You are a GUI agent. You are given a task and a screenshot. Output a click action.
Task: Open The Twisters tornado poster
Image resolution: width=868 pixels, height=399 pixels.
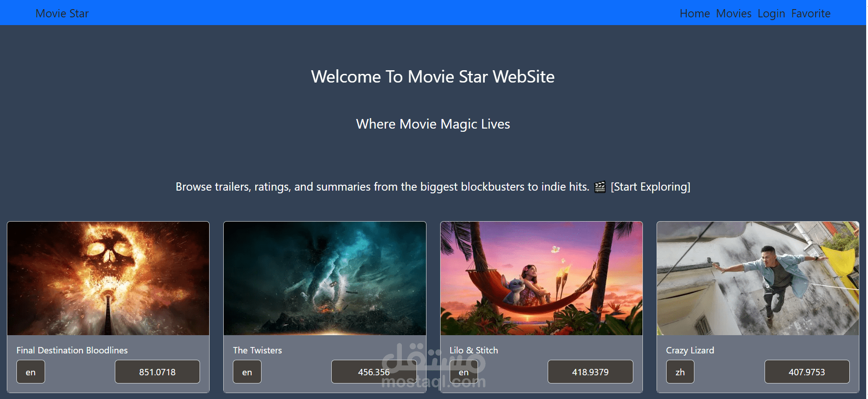tap(325, 279)
